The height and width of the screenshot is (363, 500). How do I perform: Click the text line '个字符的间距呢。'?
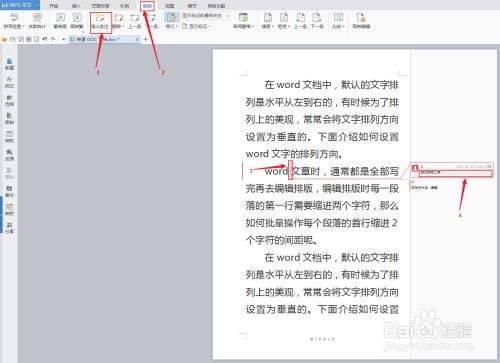283,240
